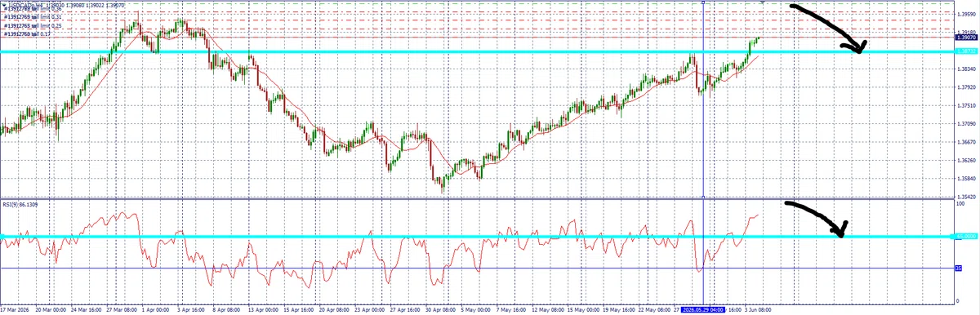Image resolution: width=980 pixels, height=315 pixels.
Task: Click the 65.0000 level tag on RSI scale
Action: point(966,237)
